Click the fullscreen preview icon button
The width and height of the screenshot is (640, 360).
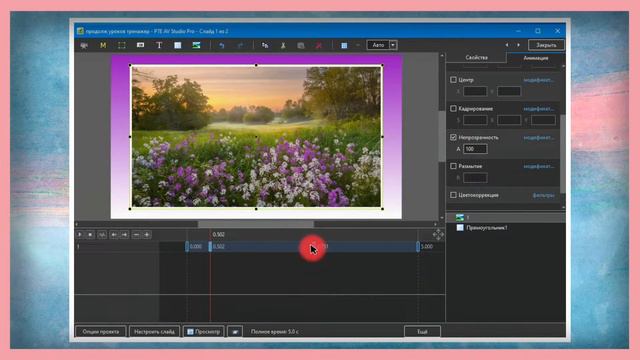(x=235, y=331)
